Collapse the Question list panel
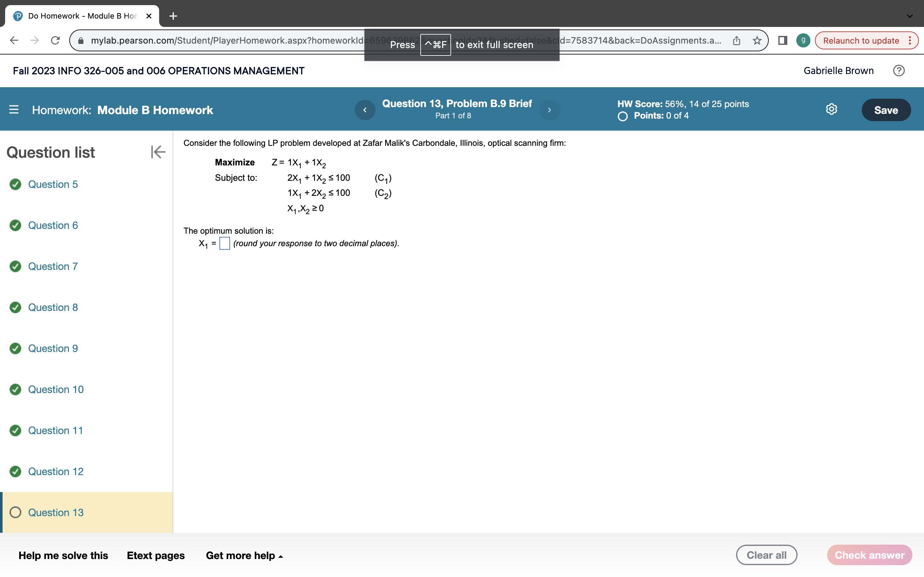Screen dimensions: 924x577 (158, 152)
